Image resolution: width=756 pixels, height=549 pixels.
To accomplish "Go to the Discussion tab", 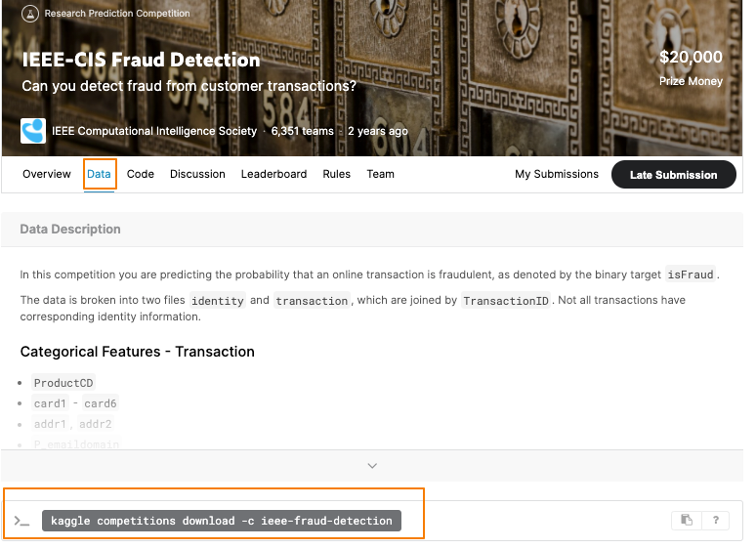I will tap(197, 174).
